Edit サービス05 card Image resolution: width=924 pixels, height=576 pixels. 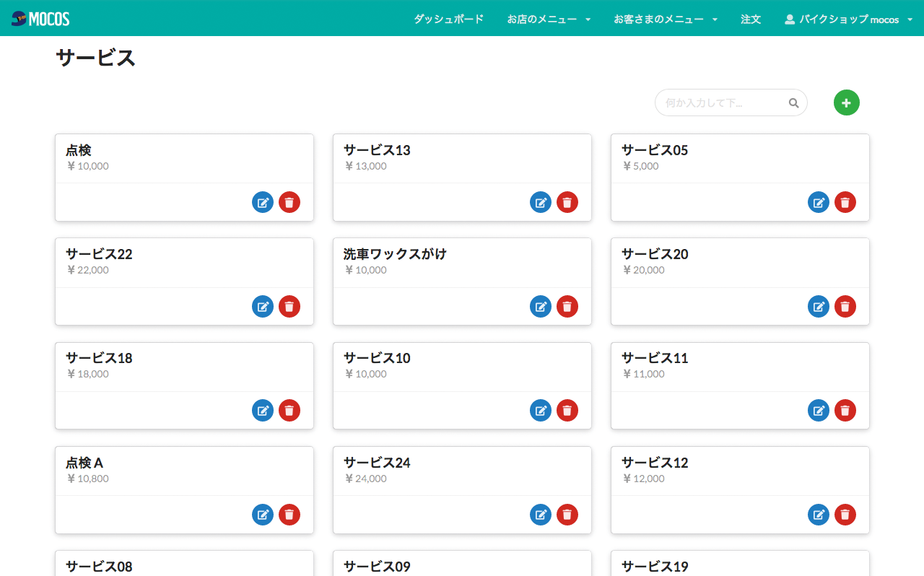click(819, 202)
